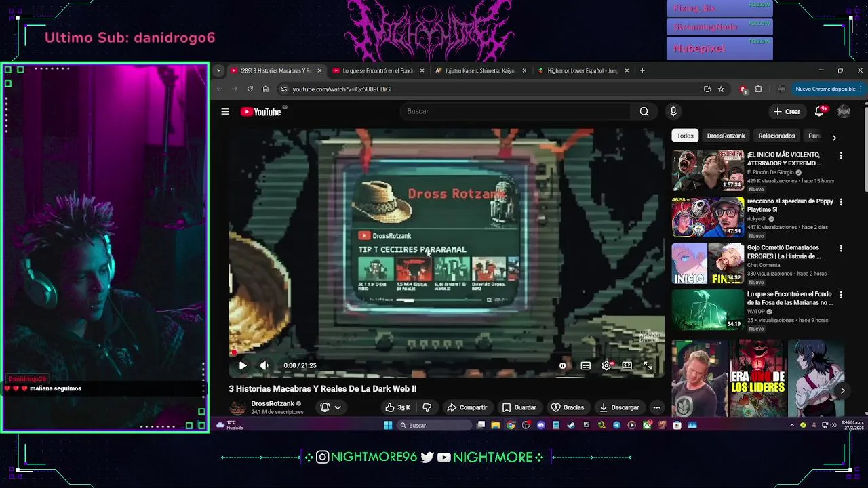The width and height of the screenshot is (868, 488).
Task: Click the search magnifier button on YouTube
Action: tap(644, 112)
